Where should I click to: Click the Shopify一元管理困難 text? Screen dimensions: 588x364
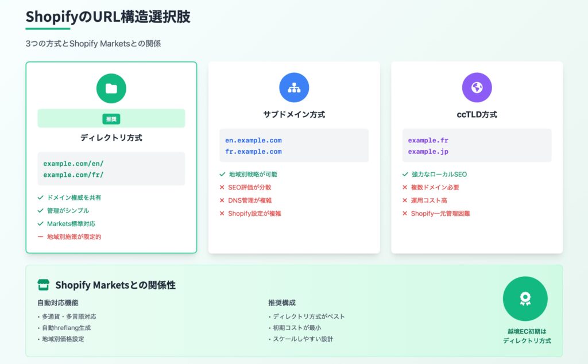coord(440,214)
